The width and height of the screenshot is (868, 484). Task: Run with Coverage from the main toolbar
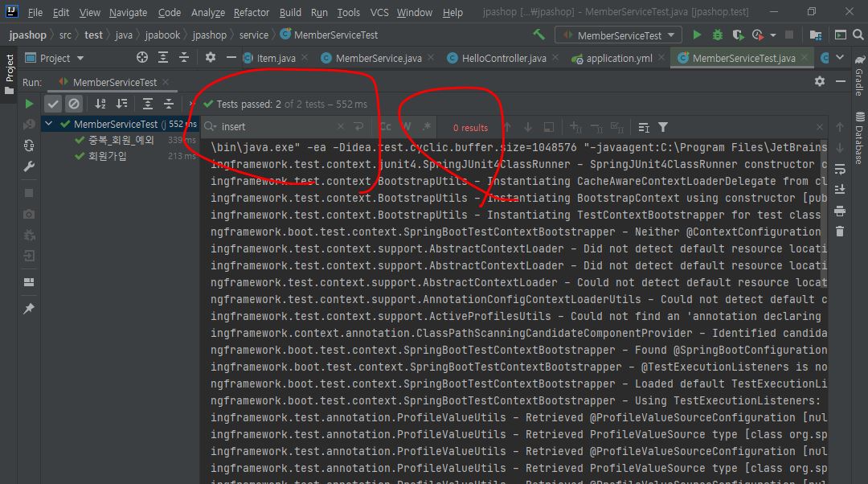click(737, 35)
